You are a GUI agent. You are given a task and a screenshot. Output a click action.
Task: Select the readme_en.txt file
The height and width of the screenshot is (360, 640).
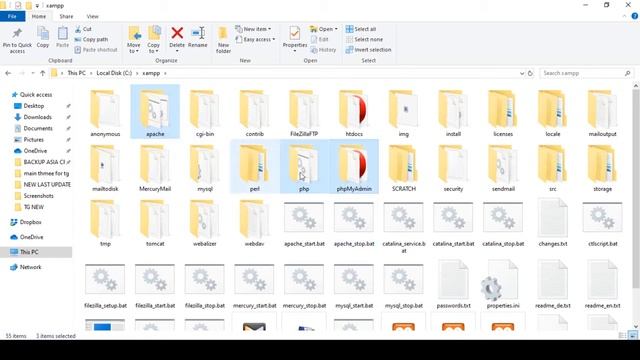click(x=602, y=284)
